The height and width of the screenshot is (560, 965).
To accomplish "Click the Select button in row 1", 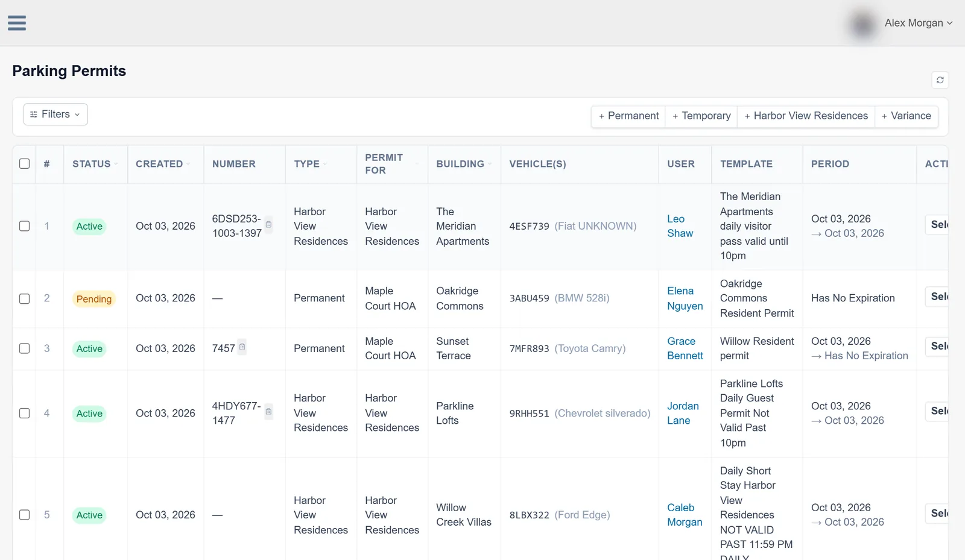I will tap(937, 225).
